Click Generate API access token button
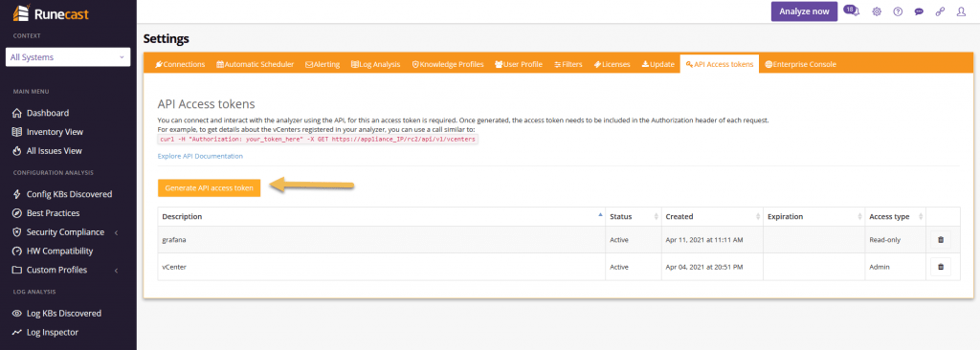980x350 pixels. pos(209,187)
